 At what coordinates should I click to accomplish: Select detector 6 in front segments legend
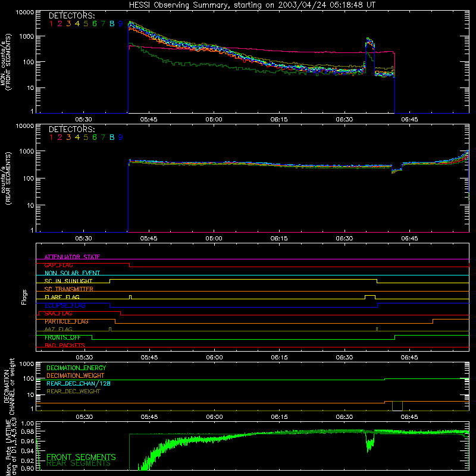coord(95,24)
